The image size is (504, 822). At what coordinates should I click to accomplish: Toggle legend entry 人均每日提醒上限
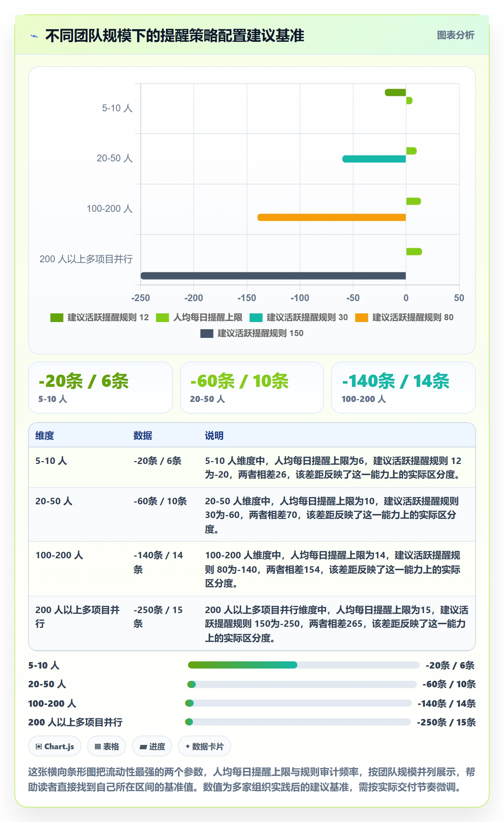[x=199, y=317]
